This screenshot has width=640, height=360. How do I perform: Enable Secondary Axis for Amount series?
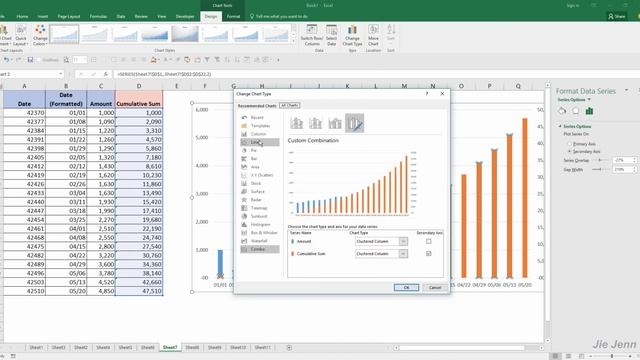pos(429,241)
